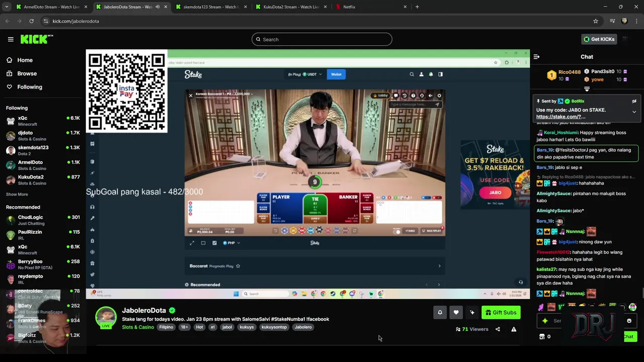Viewport: 644px width, 362px height.
Task: Click the Gift Subs button
Action: click(x=501, y=312)
